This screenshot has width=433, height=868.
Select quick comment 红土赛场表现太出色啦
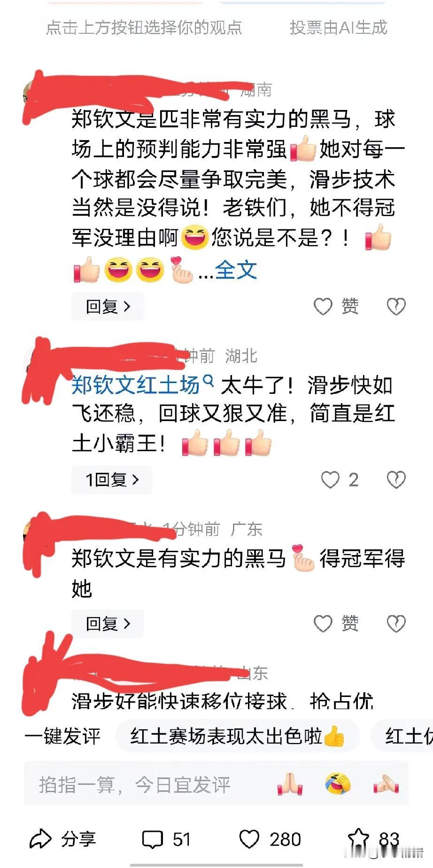pos(238,736)
